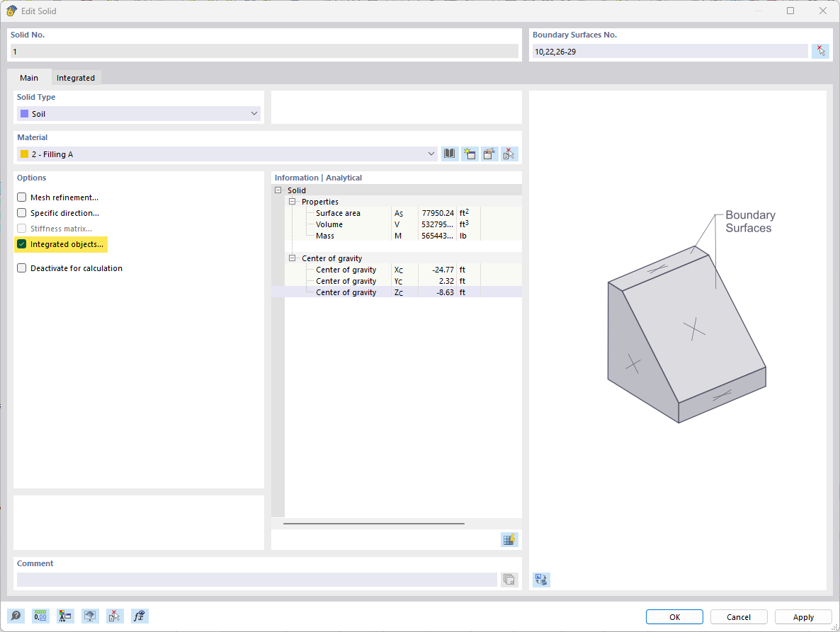Screen dimensions: 840x632
Task: Click the create new material icon
Action: 470,154
